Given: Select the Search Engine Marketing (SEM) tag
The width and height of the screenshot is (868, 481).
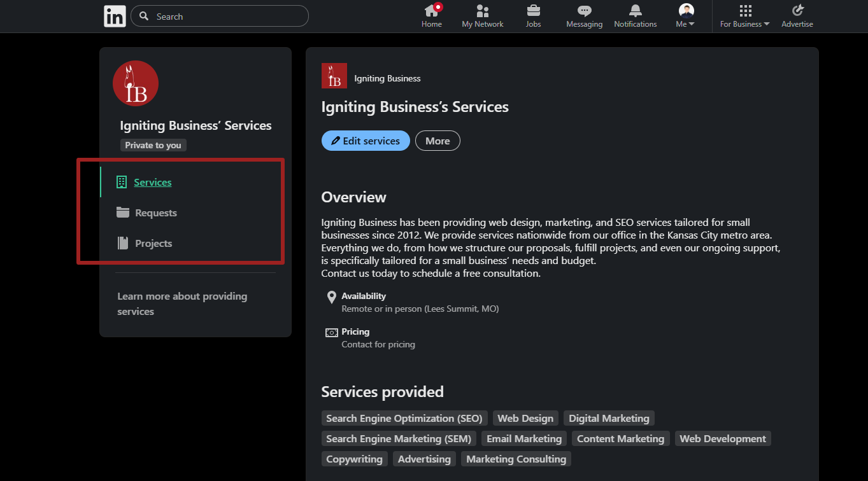Looking at the screenshot, I should point(399,438).
